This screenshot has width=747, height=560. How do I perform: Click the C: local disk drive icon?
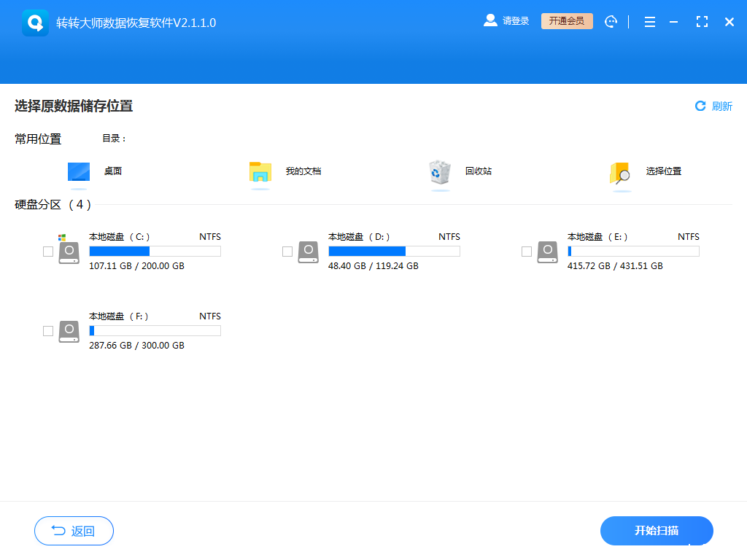click(69, 252)
